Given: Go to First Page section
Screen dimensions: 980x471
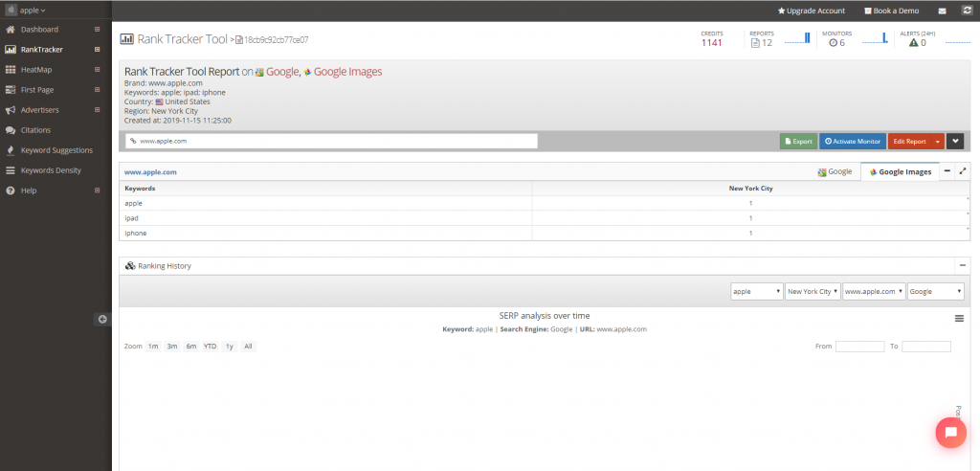Looking at the screenshot, I should [37, 90].
